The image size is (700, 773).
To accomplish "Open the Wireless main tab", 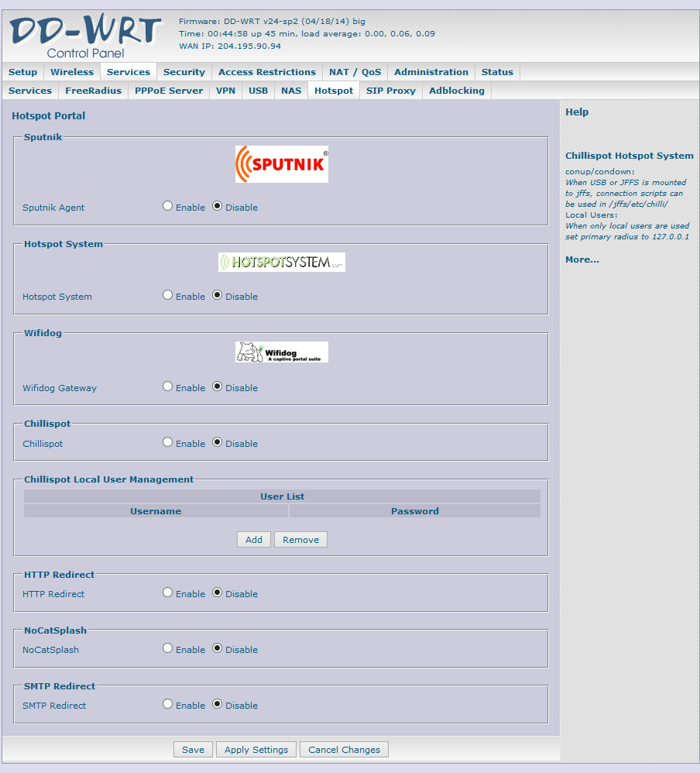I will pyautogui.click(x=72, y=72).
